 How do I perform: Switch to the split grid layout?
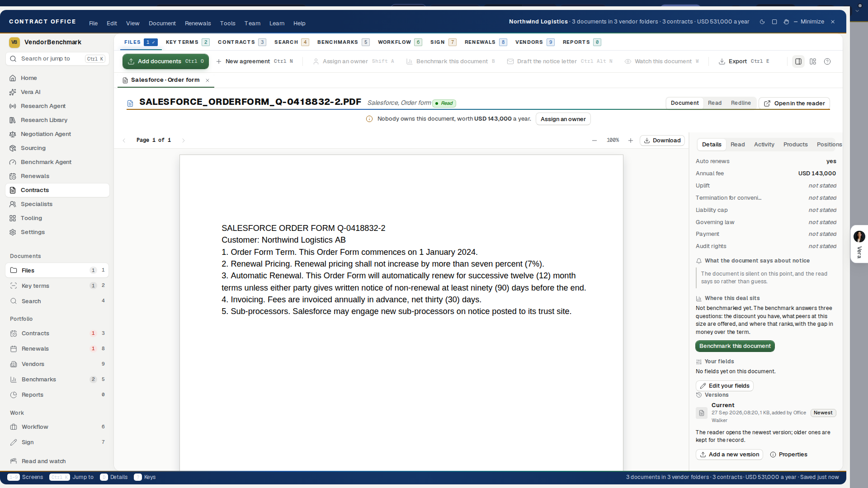(x=813, y=61)
